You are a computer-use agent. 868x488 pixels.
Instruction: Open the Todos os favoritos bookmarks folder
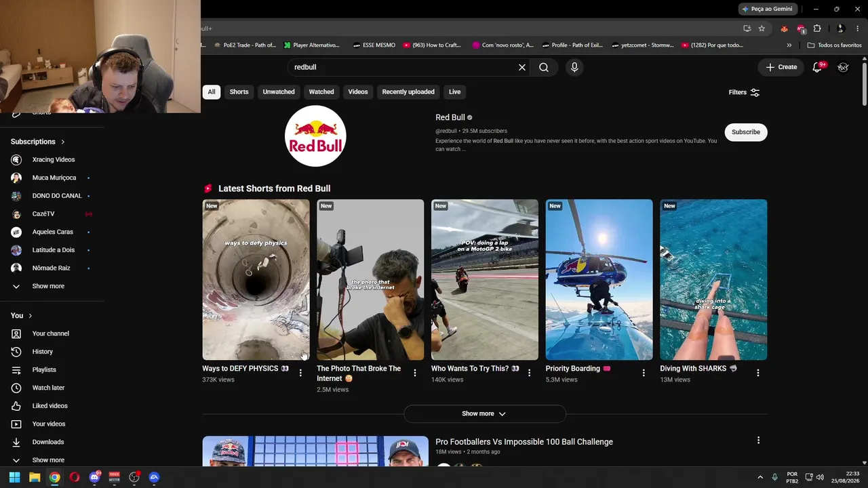[835, 45]
